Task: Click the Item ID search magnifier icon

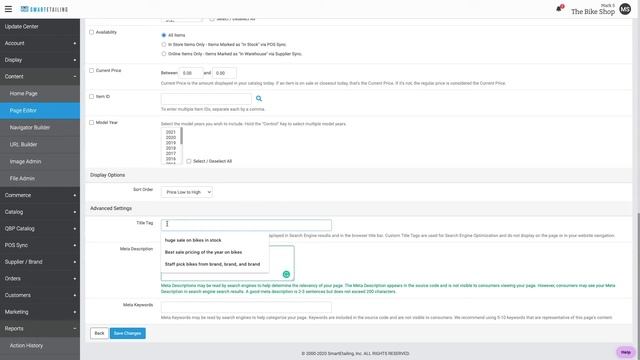Action: [259, 98]
